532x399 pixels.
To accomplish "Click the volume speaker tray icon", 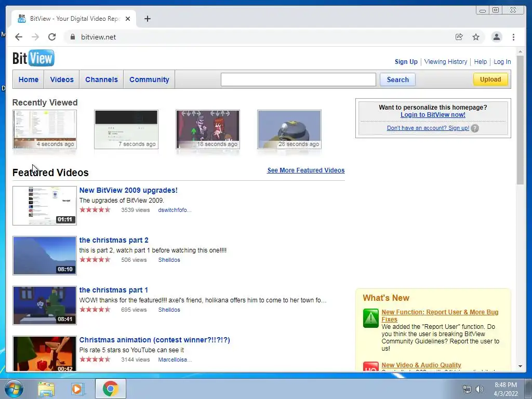I will [x=480, y=389].
